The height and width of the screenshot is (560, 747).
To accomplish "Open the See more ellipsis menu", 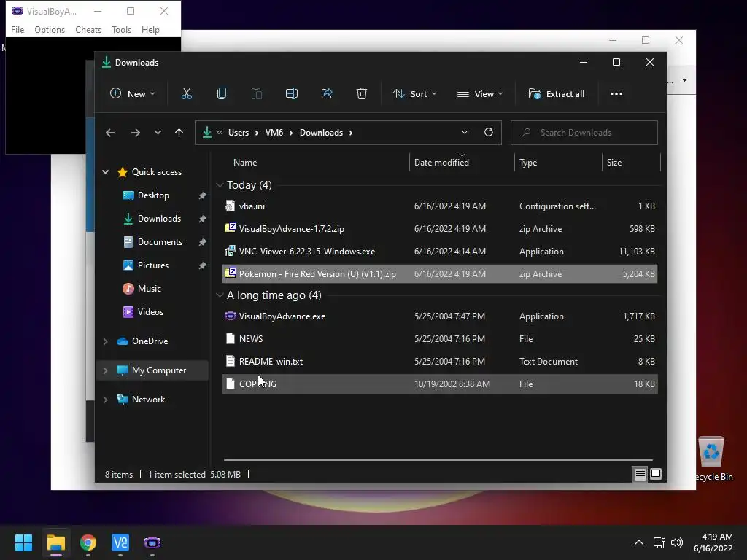I will [616, 94].
